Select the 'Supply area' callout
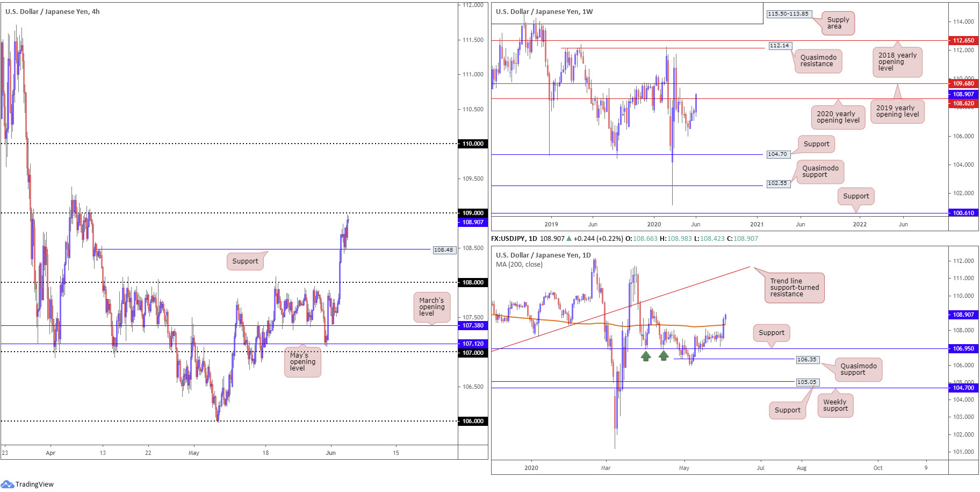The width and height of the screenshot is (980, 492). click(x=838, y=23)
